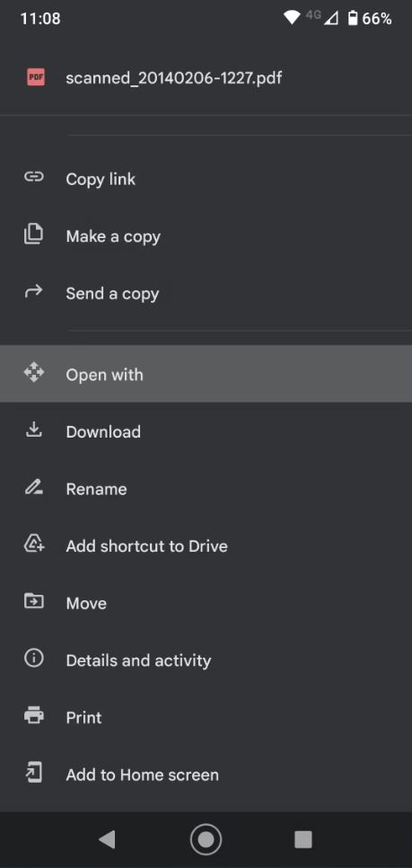Image resolution: width=412 pixels, height=868 pixels.
Task: Tap the Download tray icon
Action: pyautogui.click(x=34, y=430)
